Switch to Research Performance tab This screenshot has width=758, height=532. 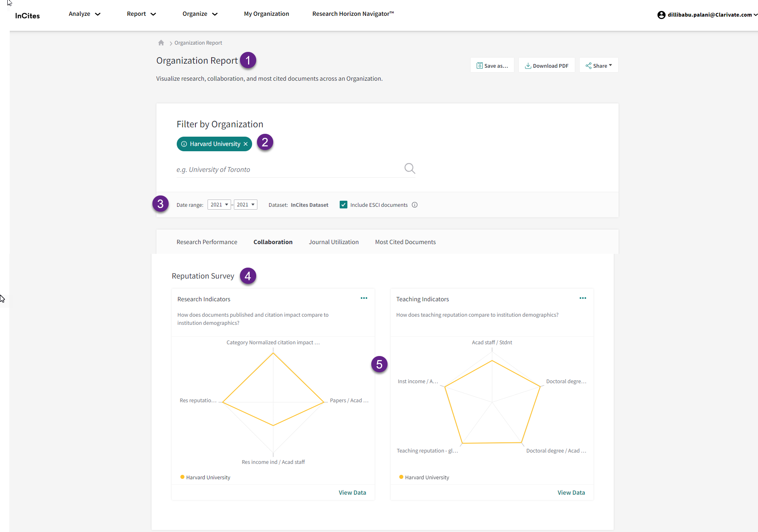click(x=207, y=242)
